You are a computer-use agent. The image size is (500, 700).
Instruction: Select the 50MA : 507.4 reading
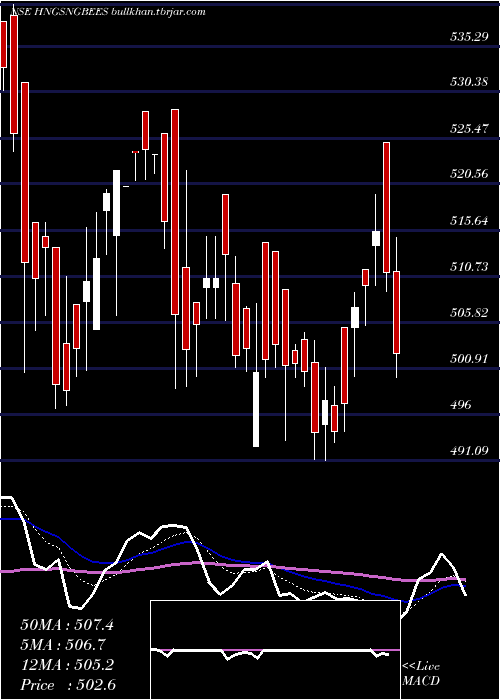point(67,625)
